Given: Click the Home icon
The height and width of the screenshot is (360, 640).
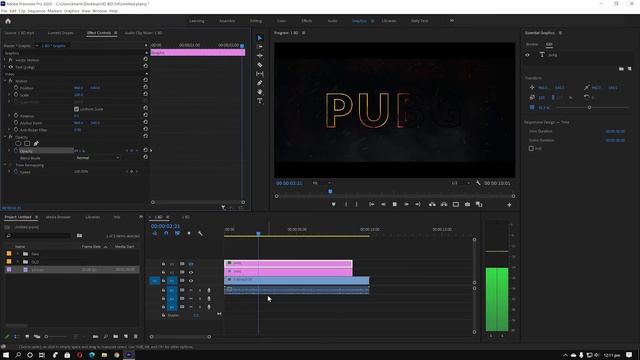Looking at the screenshot, I should point(8,21).
